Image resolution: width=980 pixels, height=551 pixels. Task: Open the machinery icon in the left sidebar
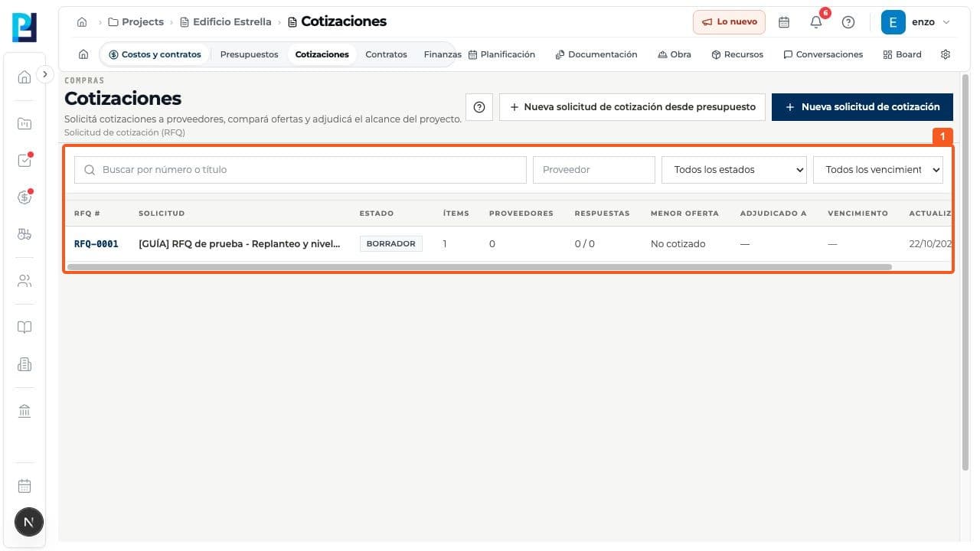(24, 235)
